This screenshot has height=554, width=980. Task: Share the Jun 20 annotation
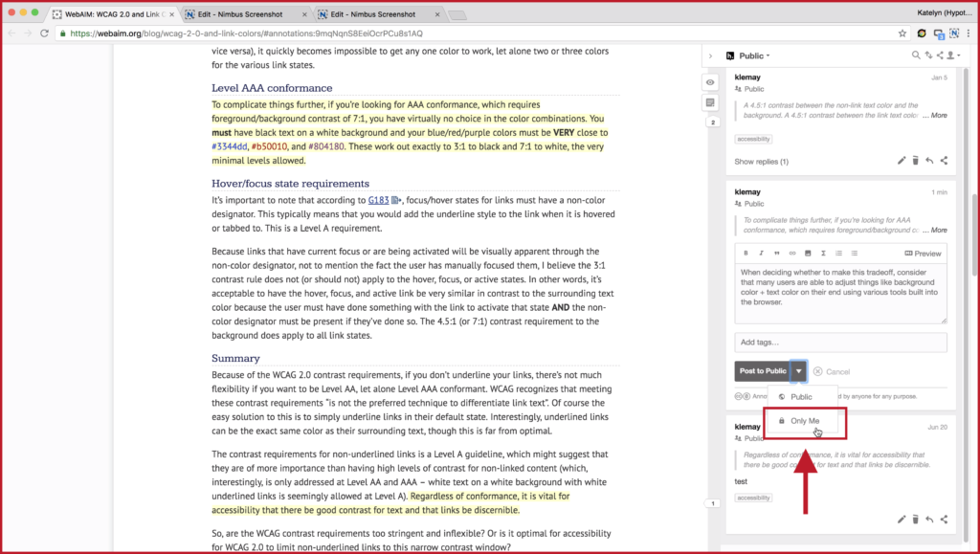coord(944,520)
